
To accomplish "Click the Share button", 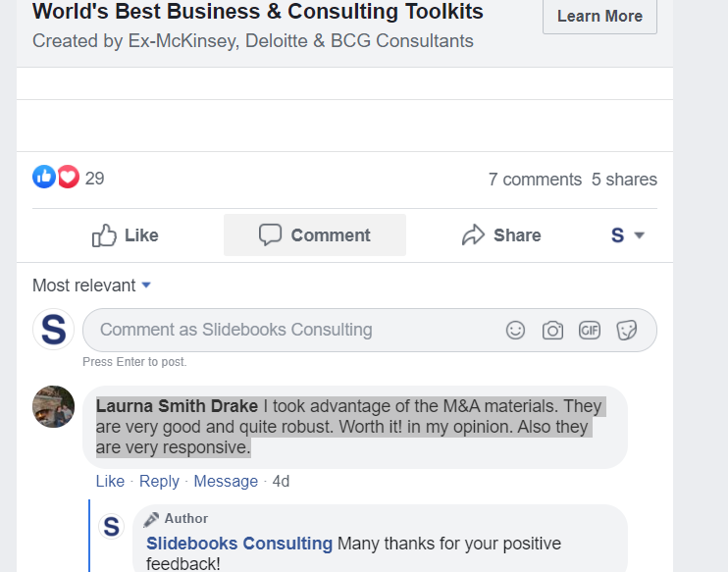I will tap(501, 235).
